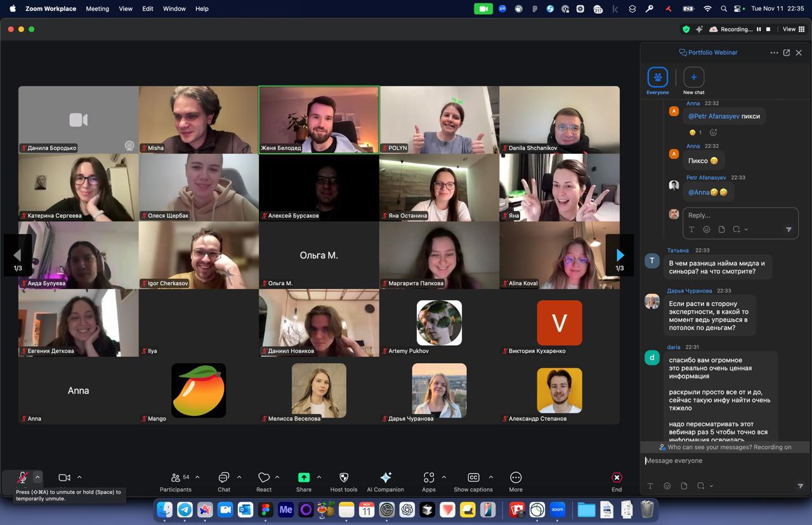Open the More options ellipsis

pos(516,482)
